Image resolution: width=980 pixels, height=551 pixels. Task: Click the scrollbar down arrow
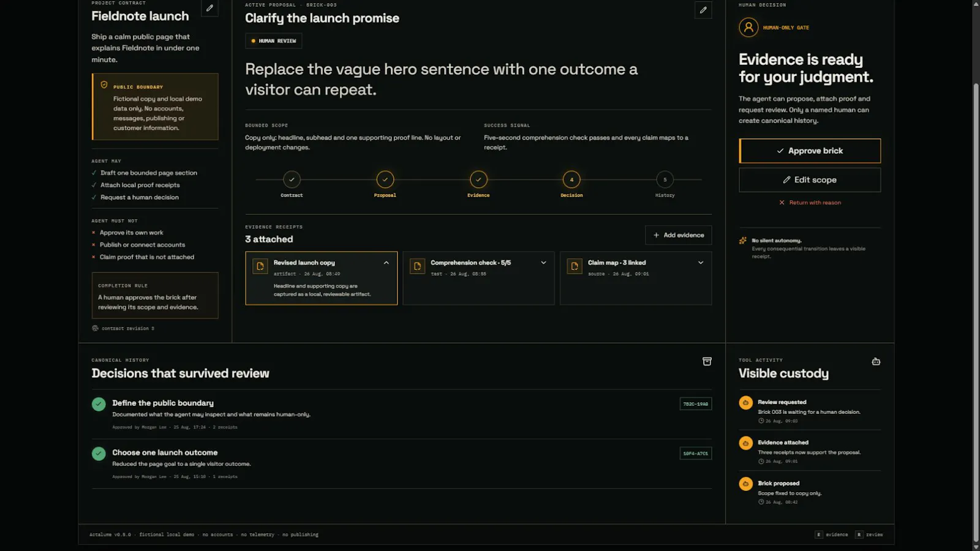tap(976, 547)
